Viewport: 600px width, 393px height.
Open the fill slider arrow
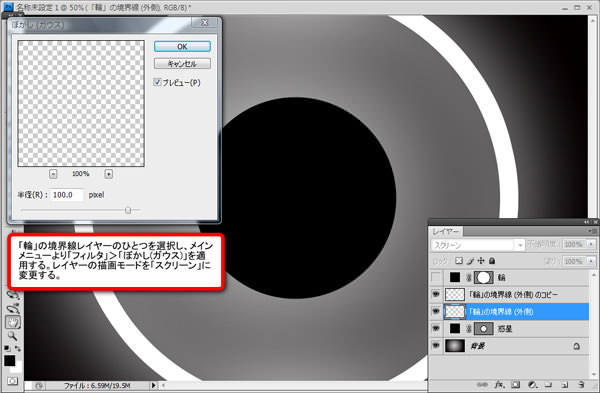coord(591,261)
